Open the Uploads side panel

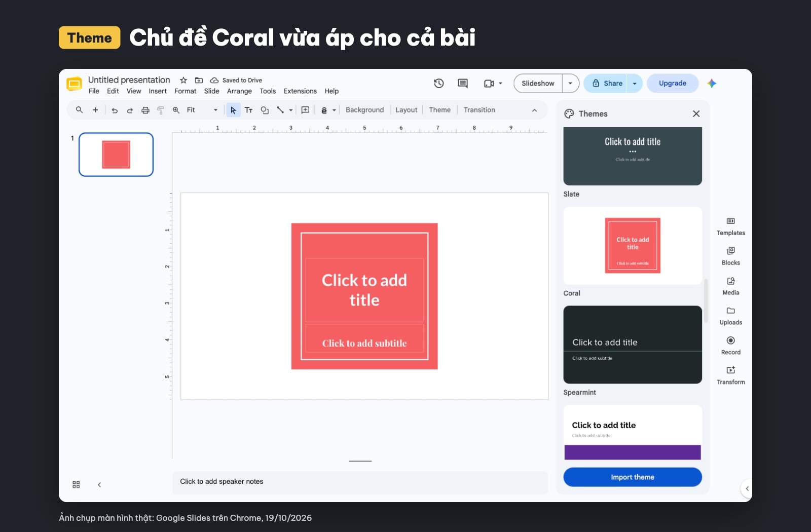pos(730,316)
